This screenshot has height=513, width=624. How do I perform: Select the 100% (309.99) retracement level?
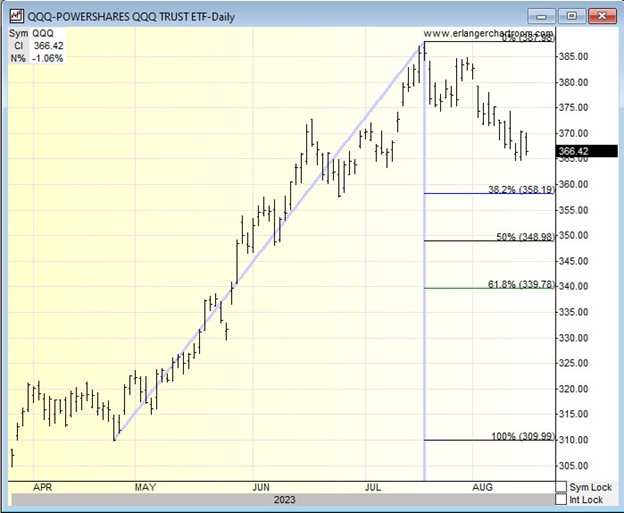(x=520, y=436)
